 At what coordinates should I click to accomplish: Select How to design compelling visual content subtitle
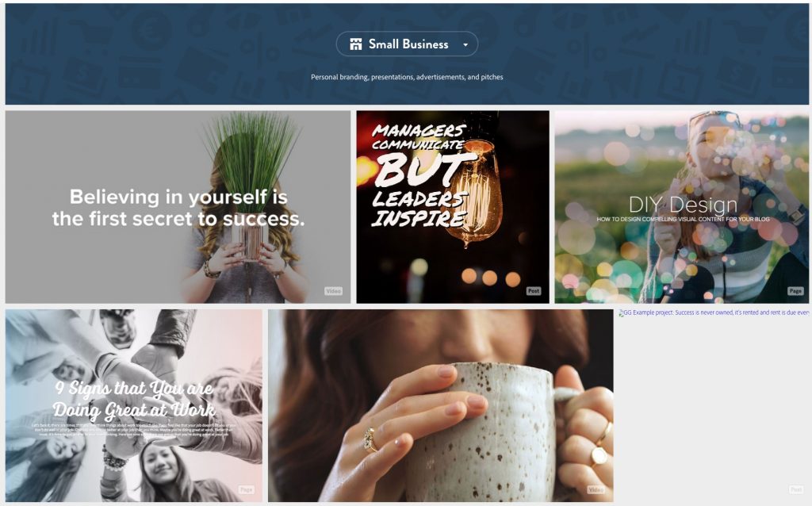pyautogui.click(x=683, y=219)
